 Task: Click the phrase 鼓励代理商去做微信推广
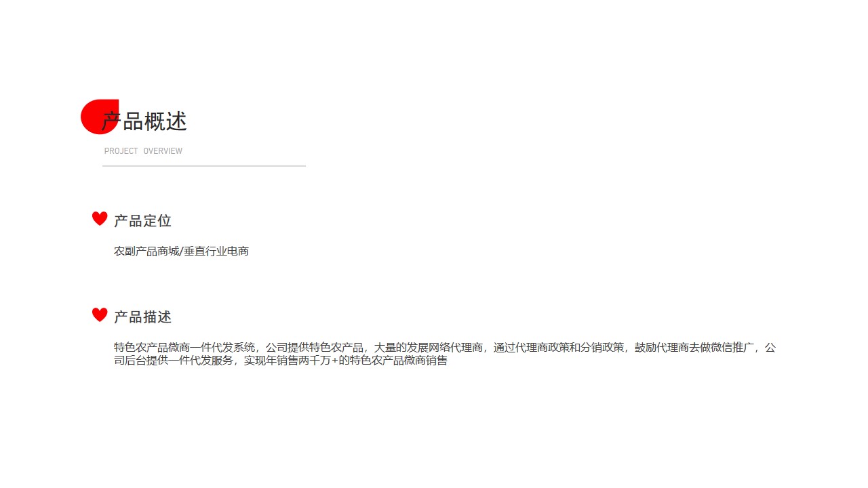pos(694,348)
